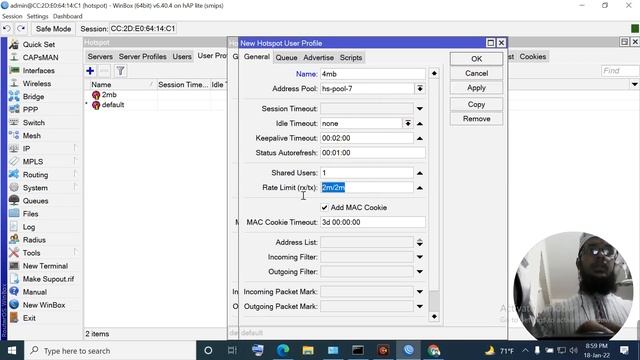Switch to Users tab in Hotspot

pos(182,57)
